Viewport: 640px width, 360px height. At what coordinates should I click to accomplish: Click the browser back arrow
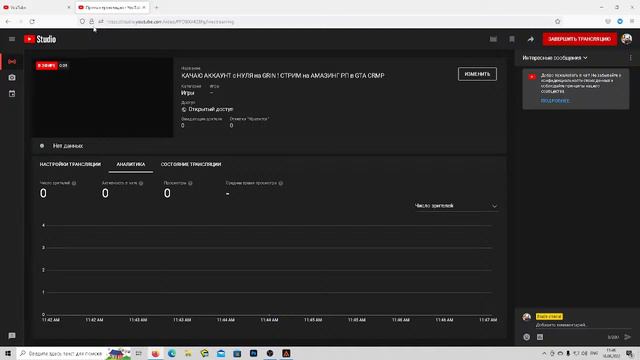8,21
